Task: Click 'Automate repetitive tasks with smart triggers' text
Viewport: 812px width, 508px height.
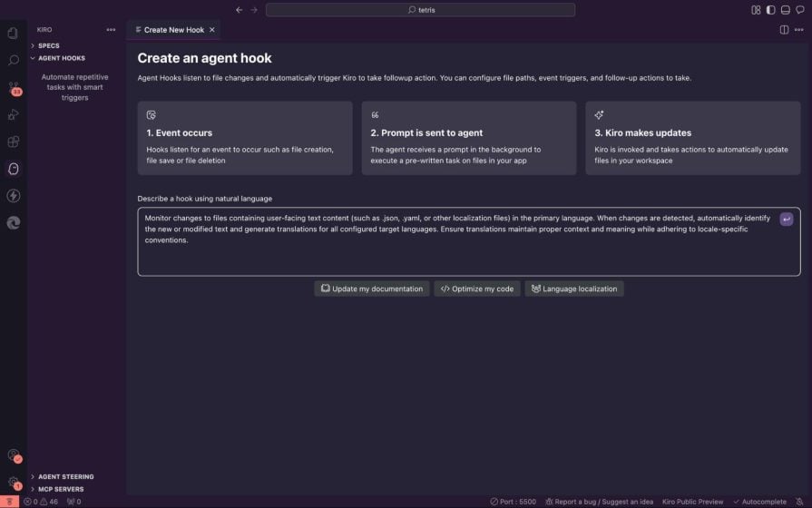Action: (74, 87)
